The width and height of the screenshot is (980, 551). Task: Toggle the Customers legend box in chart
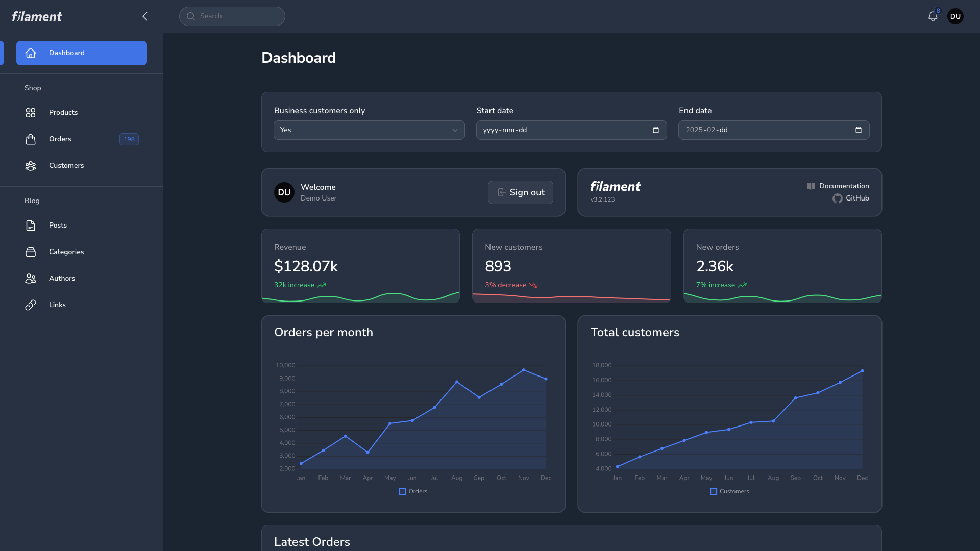714,492
